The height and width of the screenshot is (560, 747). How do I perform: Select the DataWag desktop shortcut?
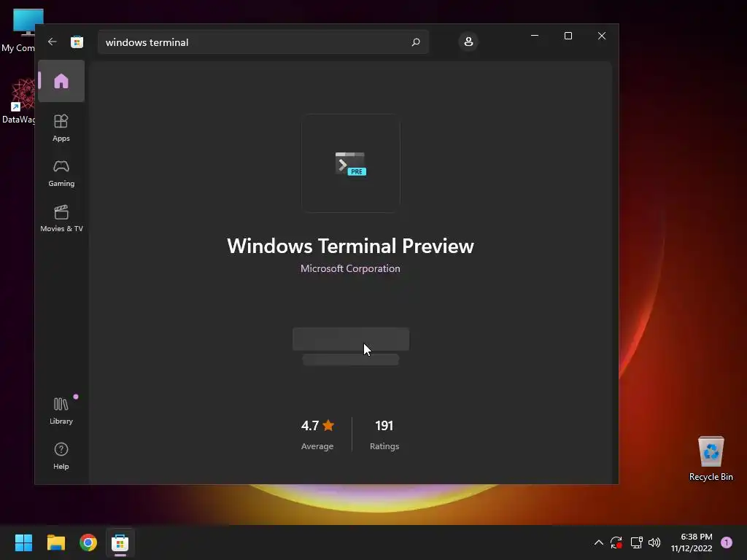(x=18, y=102)
